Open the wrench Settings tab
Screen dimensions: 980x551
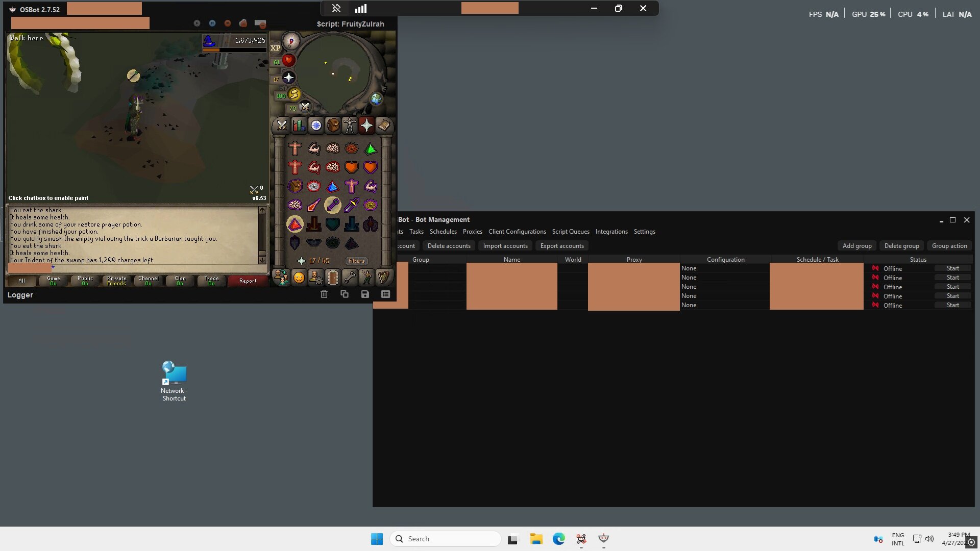coord(350,278)
